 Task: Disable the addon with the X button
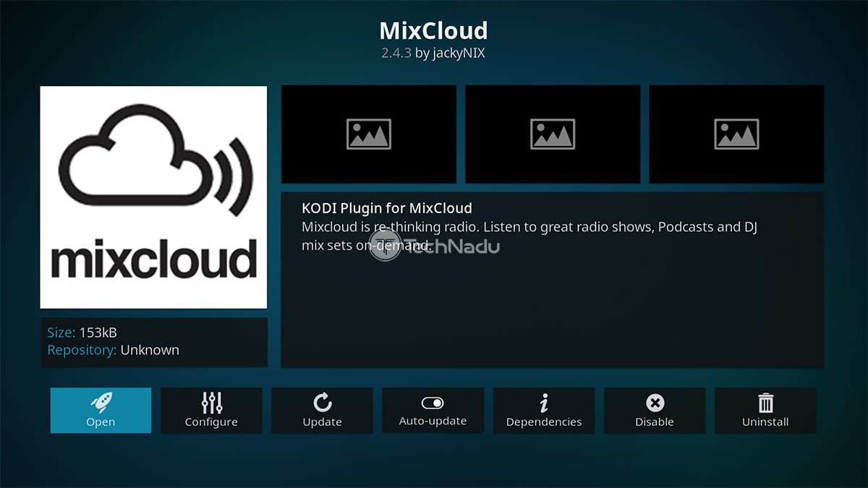tap(655, 411)
